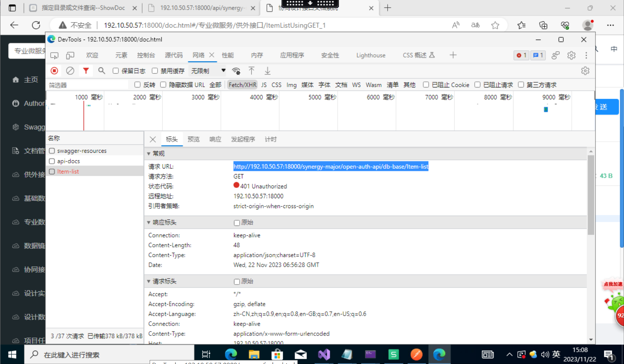Open the feedback/experiments link icon in DevTools

(556, 55)
